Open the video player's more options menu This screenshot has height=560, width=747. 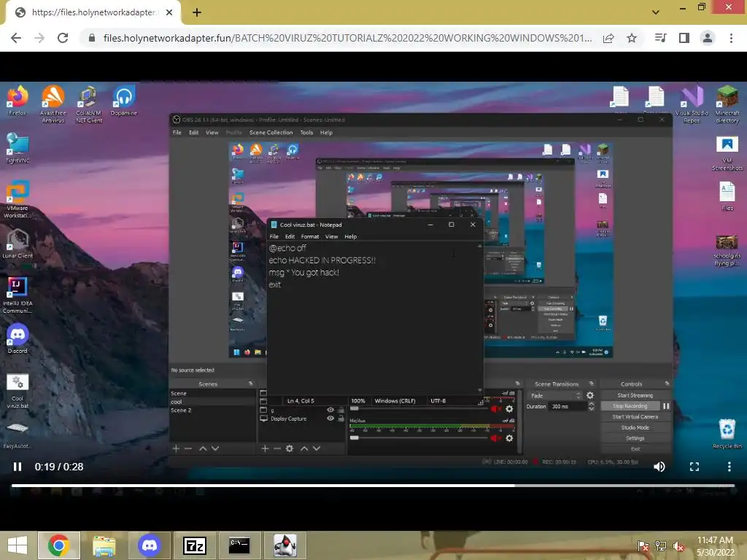729,467
